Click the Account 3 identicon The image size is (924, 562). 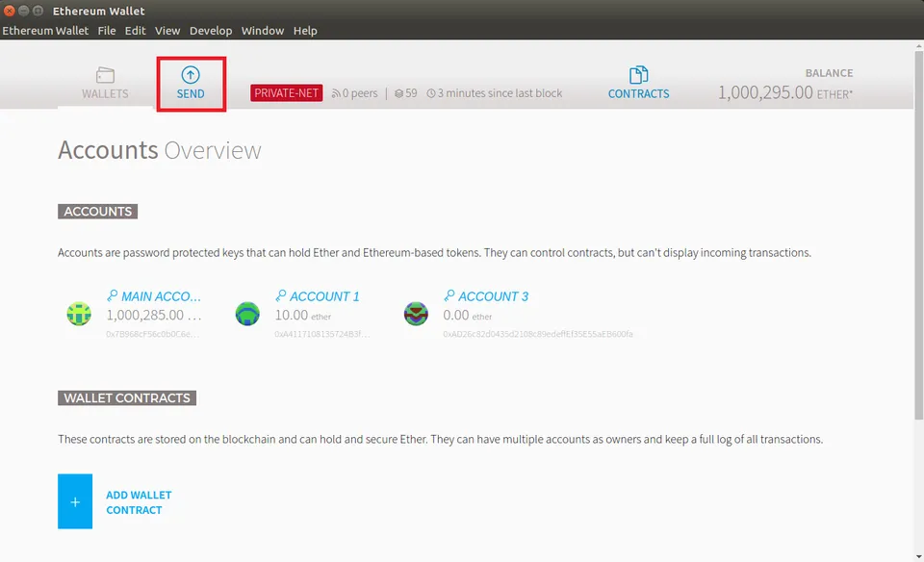point(416,314)
